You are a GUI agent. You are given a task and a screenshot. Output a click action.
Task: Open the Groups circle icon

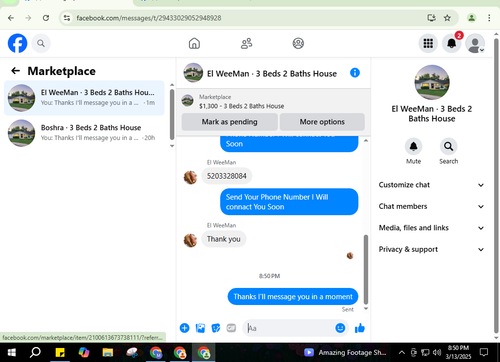pyautogui.click(x=298, y=43)
